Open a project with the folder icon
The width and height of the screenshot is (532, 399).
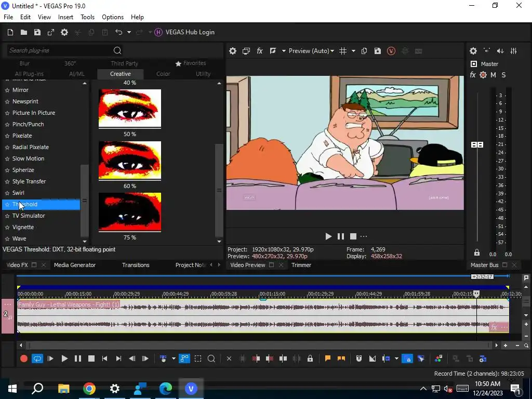[24, 32]
